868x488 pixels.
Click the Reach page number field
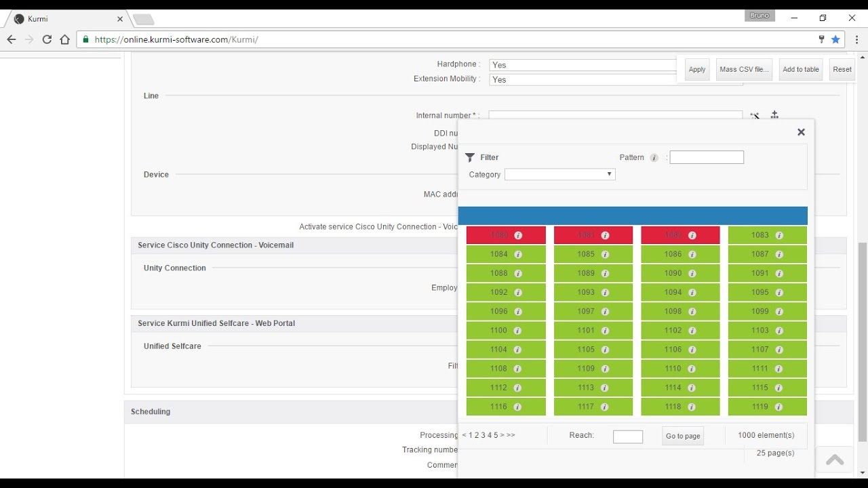click(628, 436)
